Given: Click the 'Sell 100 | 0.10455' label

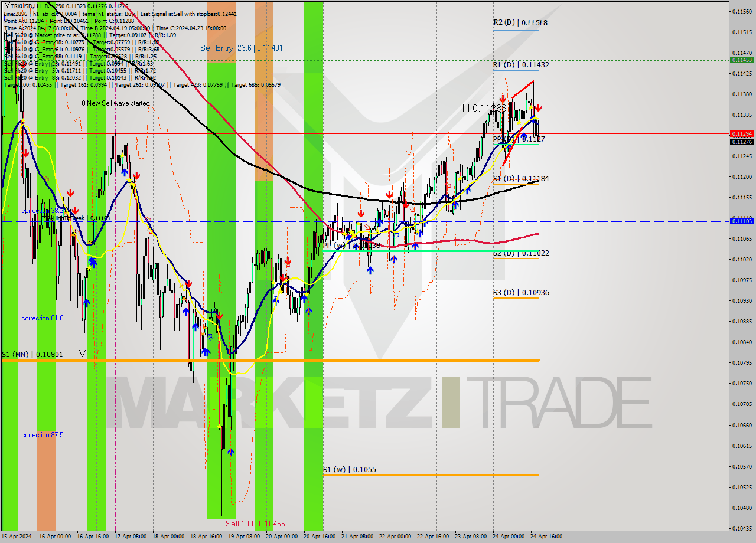Looking at the screenshot, I should coord(256,524).
